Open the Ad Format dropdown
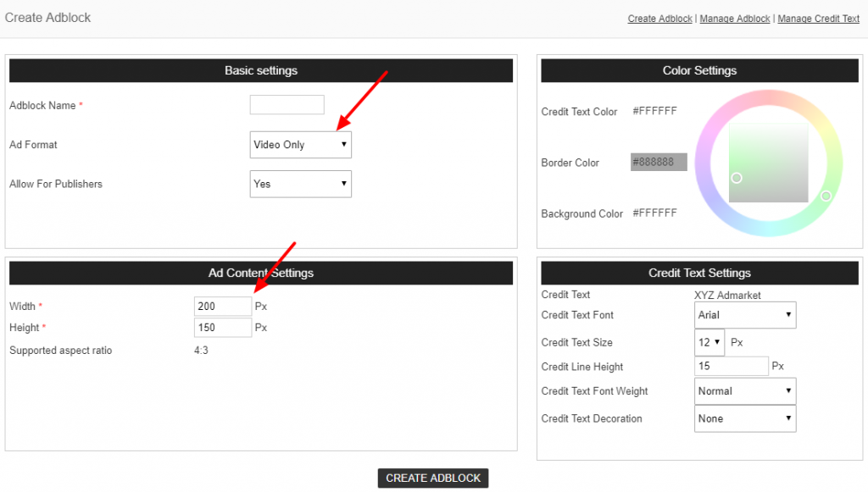The image size is (868, 492). click(x=301, y=145)
